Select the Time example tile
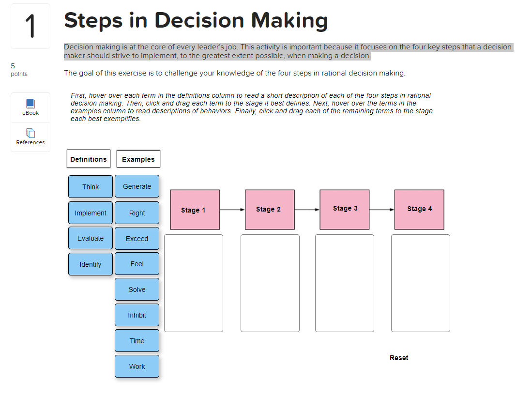Viewport: 532px width, 411px height. pos(137,341)
